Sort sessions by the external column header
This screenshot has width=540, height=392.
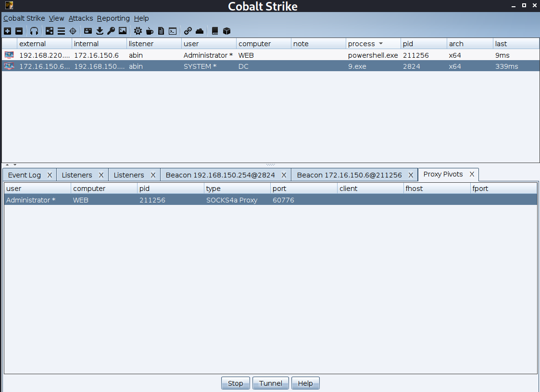click(44, 44)
